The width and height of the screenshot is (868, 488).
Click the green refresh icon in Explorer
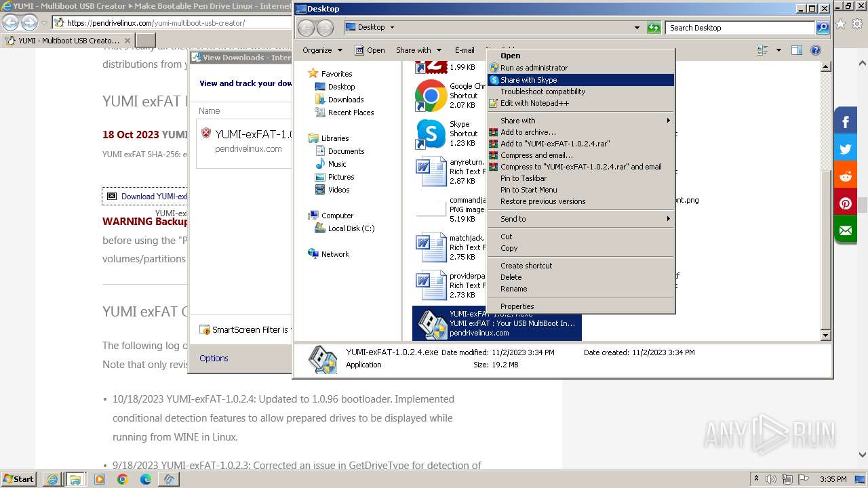click(654, 28)
